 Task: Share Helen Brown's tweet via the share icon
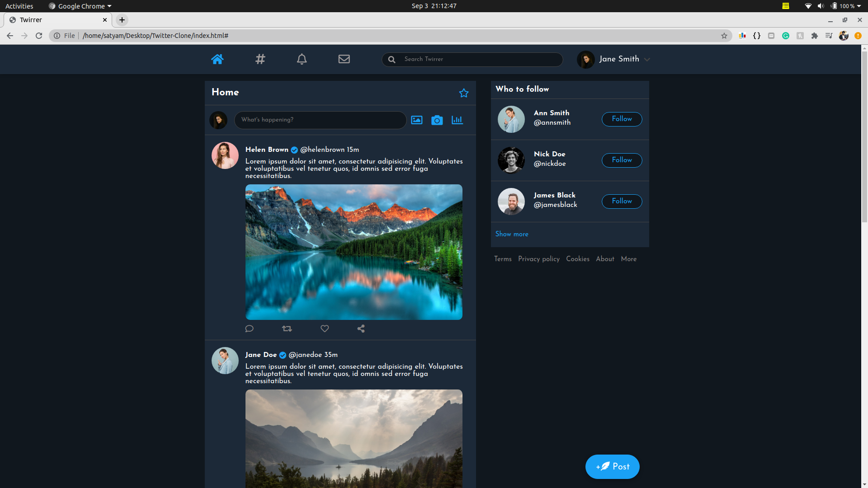point(360,328)
